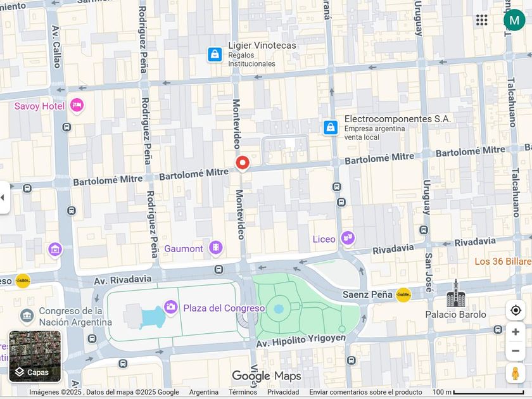Image resolution: width=532 pixels, height=399 pixels.
Task: Click the bus stop beside Gaumont on Rivadavia
Action: tap(219, 270)
